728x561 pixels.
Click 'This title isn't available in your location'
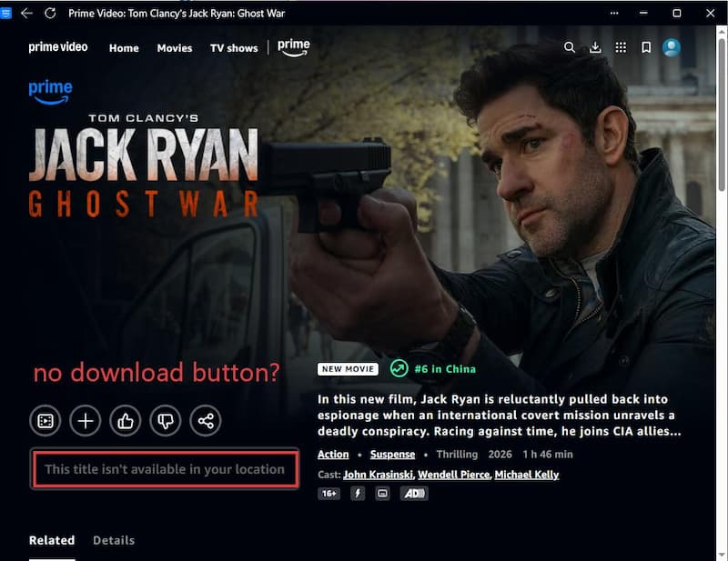pos(165,469)
